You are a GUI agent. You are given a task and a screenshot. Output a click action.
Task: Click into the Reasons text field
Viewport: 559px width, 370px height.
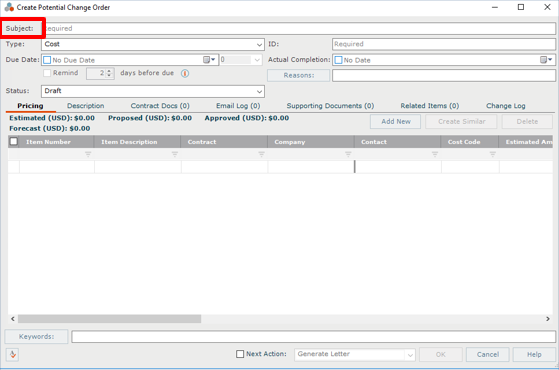click(444, 76)
